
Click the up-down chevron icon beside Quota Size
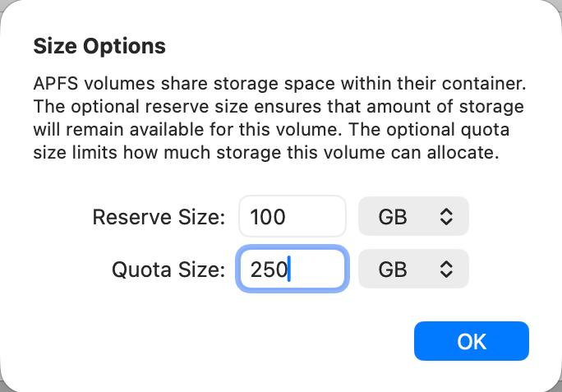coord(446,269)
